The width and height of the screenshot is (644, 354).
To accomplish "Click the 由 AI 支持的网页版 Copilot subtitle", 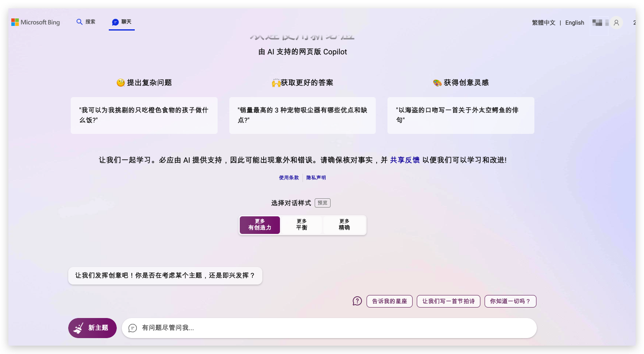I will (303, 52).
